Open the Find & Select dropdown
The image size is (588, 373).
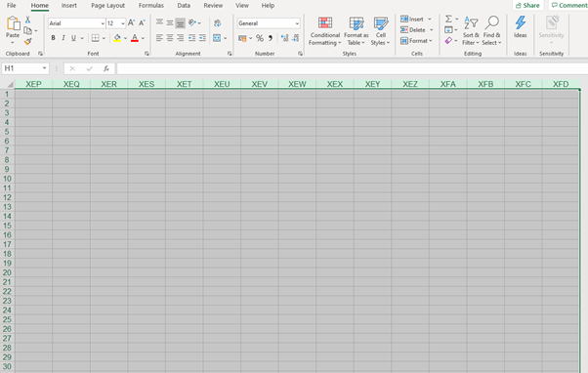(491, 31)
